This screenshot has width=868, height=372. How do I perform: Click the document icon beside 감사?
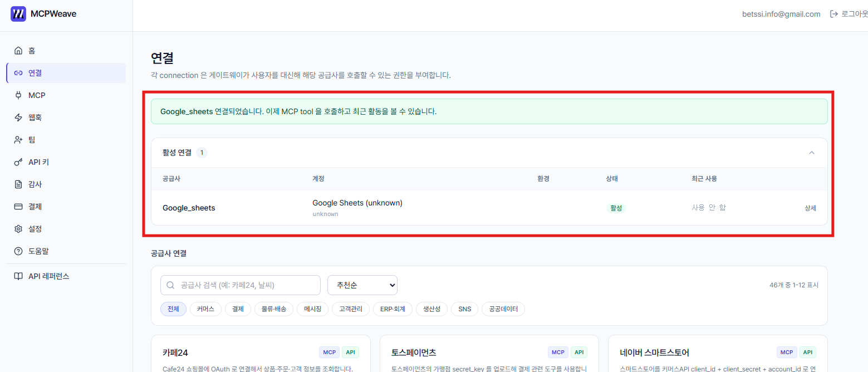coord(18,184)
